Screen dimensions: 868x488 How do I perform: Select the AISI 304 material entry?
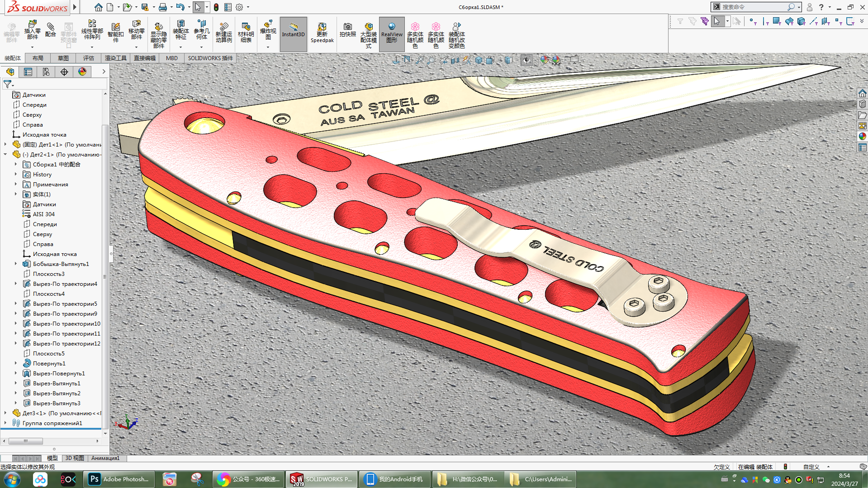(x=44, y=214)
